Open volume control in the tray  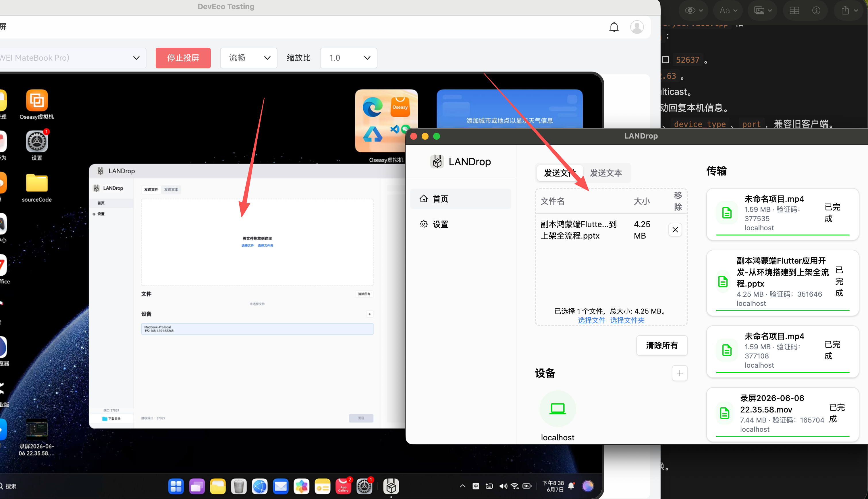tap(503, 486)
